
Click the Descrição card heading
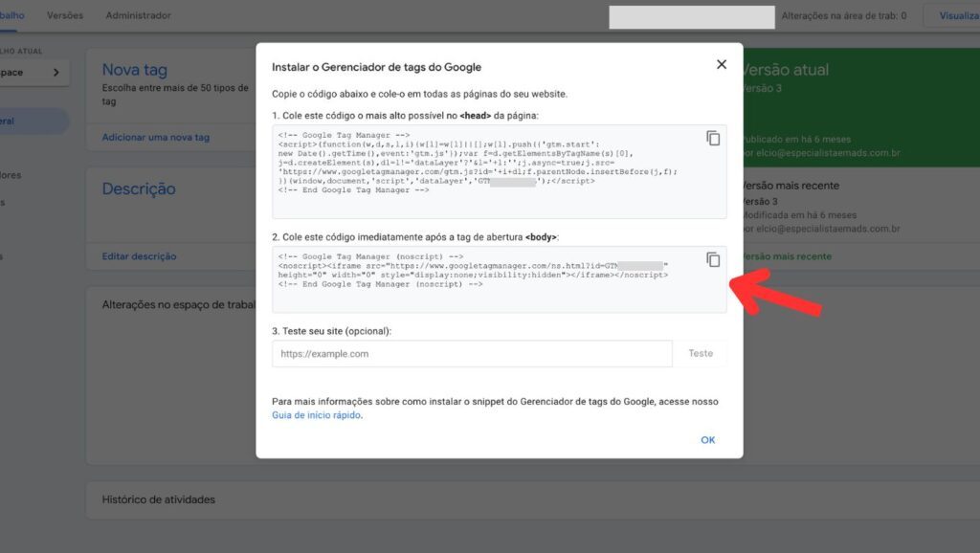pos(139,188)
